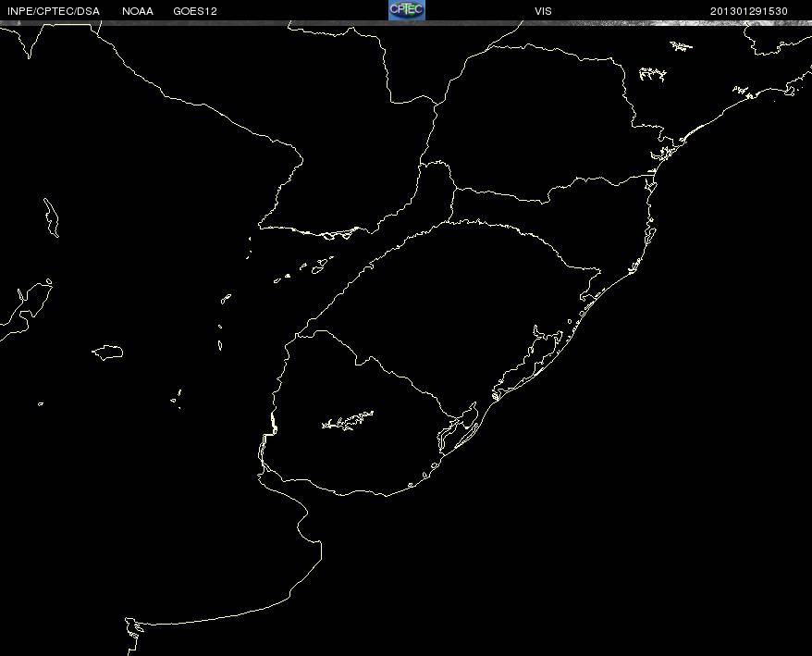Select the NOAA text in the header
Viewport: 812px width, 656px height.
137,11
